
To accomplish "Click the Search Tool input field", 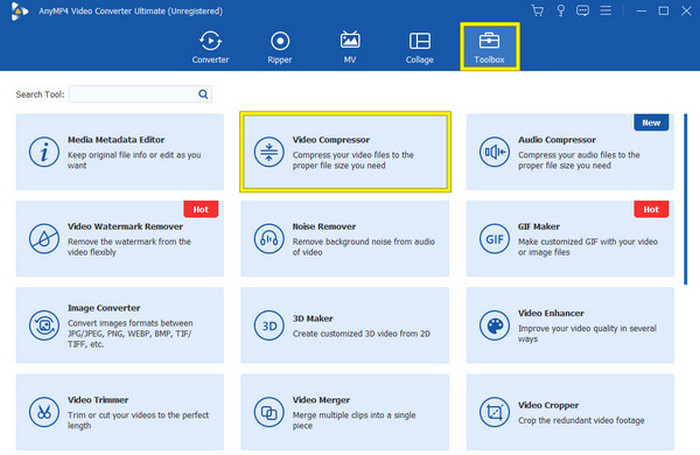I will click(x=140, y=94).
